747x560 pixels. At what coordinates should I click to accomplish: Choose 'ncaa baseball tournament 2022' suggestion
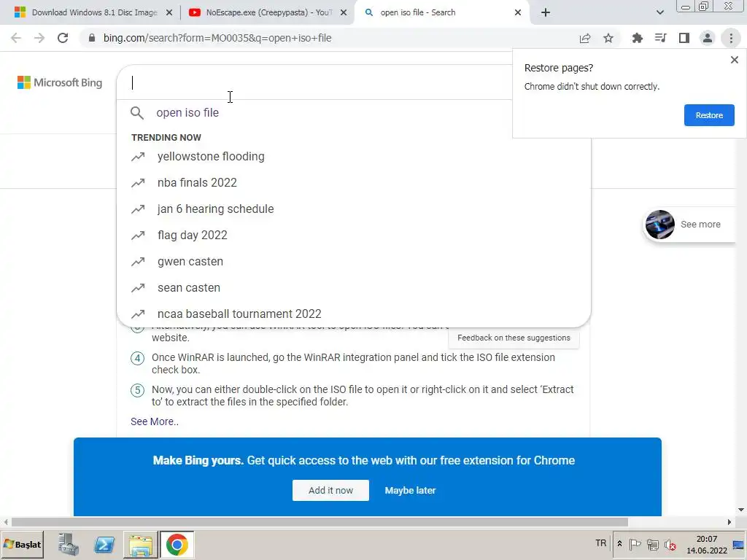[239, 314]
